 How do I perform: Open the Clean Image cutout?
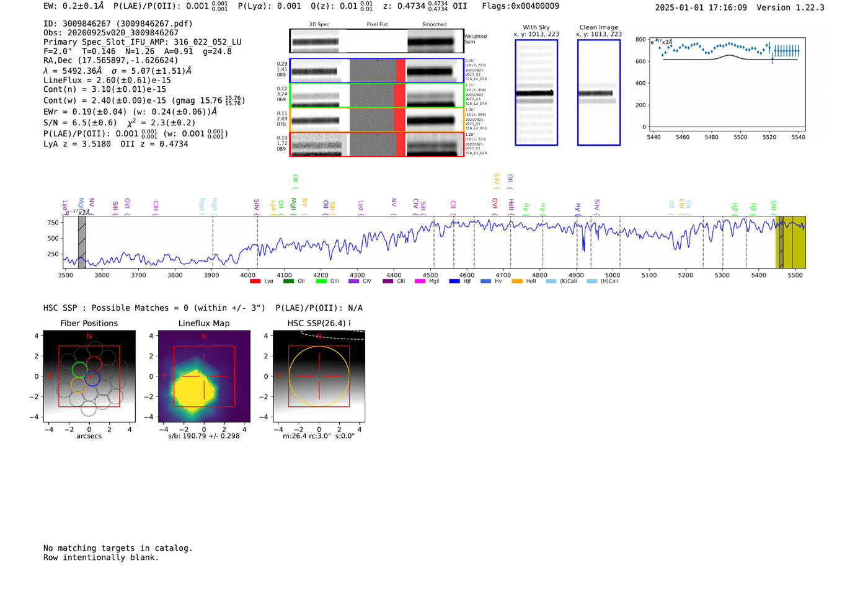pos(599,92)
